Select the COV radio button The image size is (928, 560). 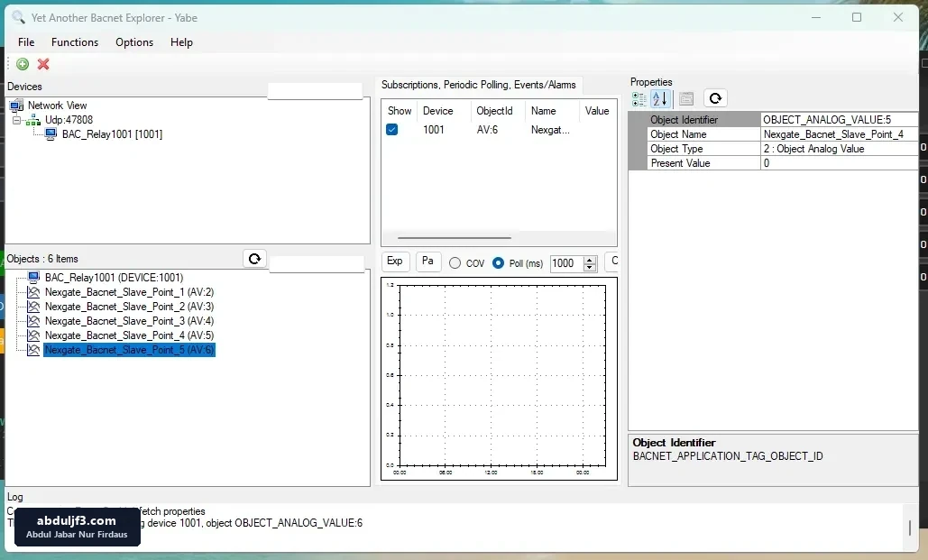(x=455, y=263)
